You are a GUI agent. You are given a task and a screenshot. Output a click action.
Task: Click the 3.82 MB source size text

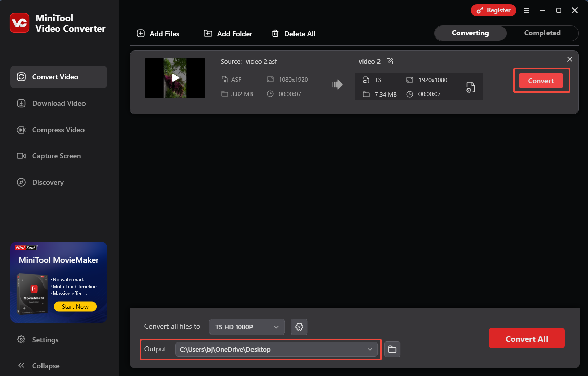(x=242, y=94)
